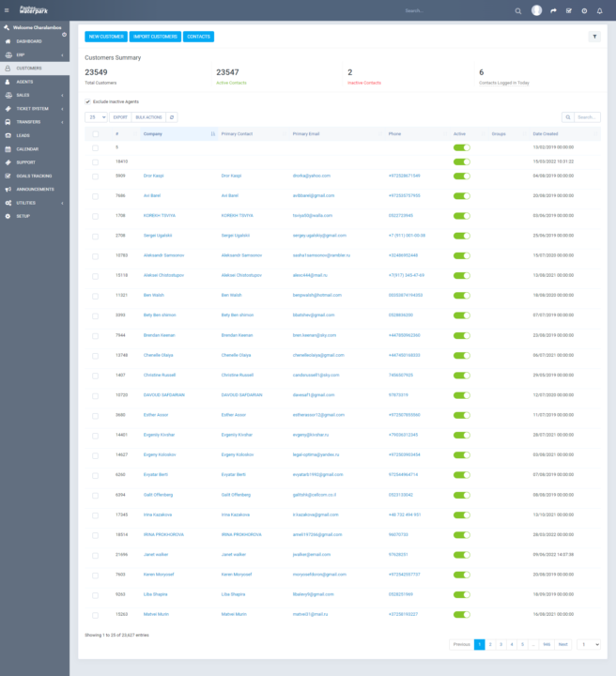Go to pagination page 3
Viewport: 616px width, 676px height.
click(x=500, y=644)
